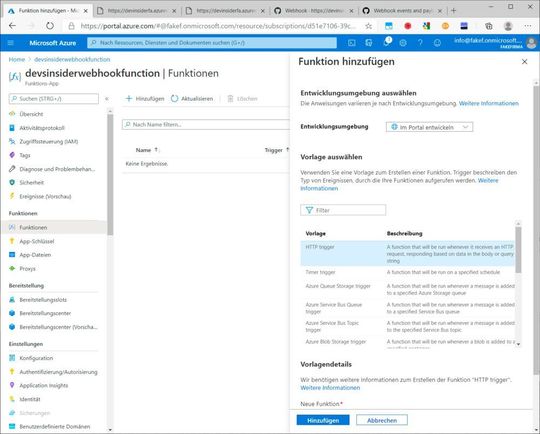Open the Entwicklungsumgebung dropdown

click(429, 127)
